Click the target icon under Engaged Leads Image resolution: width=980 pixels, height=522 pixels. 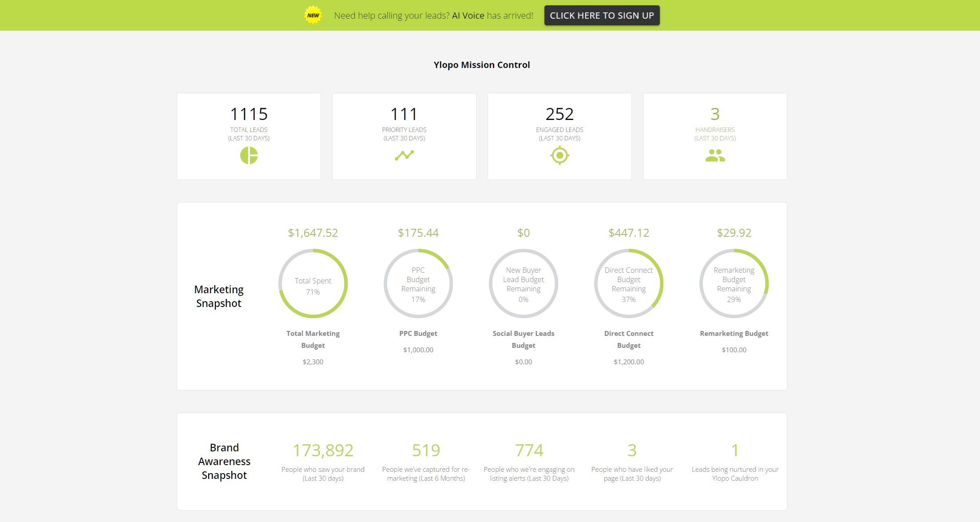pyautogui.click(x=559, y=155)
